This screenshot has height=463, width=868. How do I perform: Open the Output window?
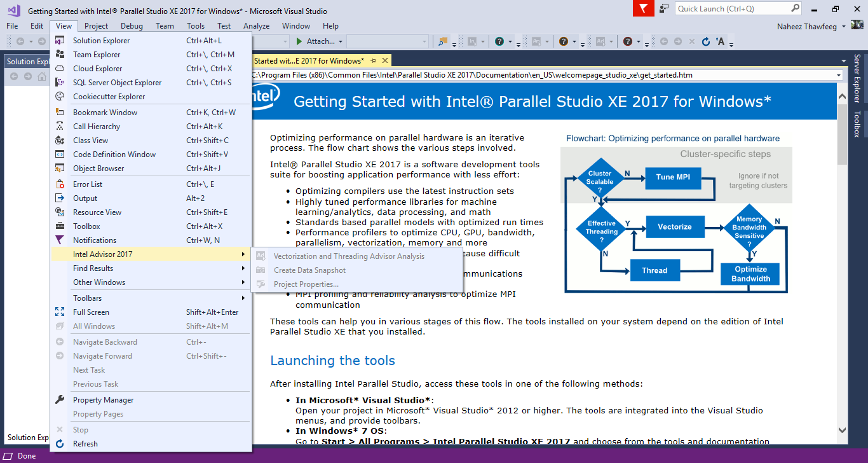click(151, 198)
